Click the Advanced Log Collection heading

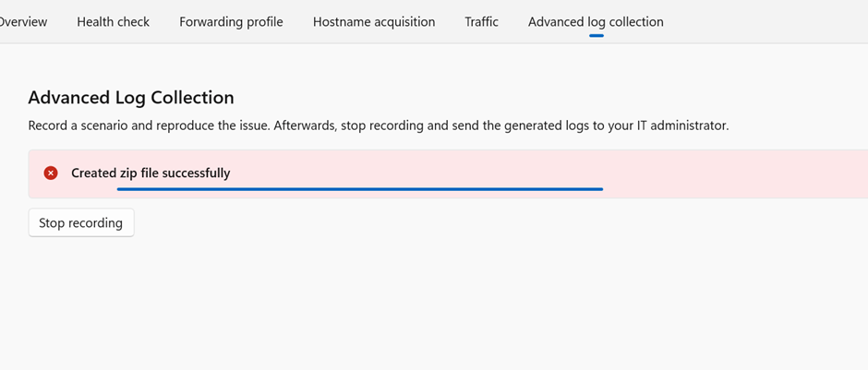tap(131, 98)
